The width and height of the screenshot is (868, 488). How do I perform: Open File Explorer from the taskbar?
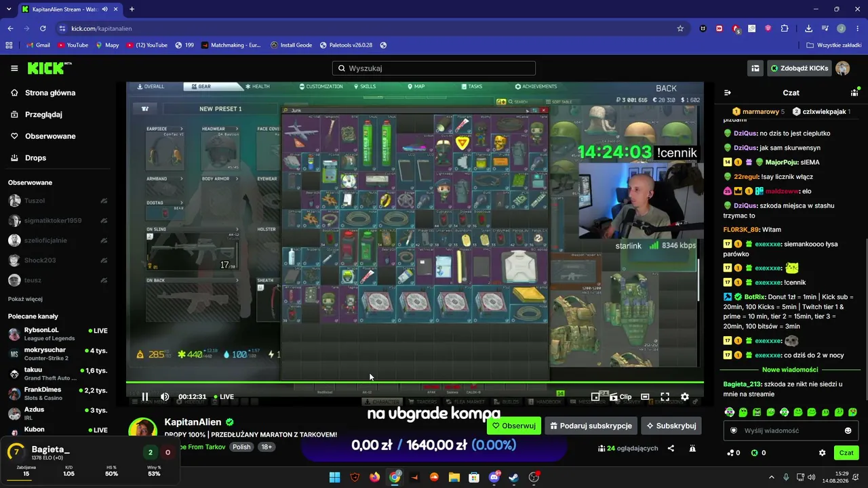tap(454, 477)
